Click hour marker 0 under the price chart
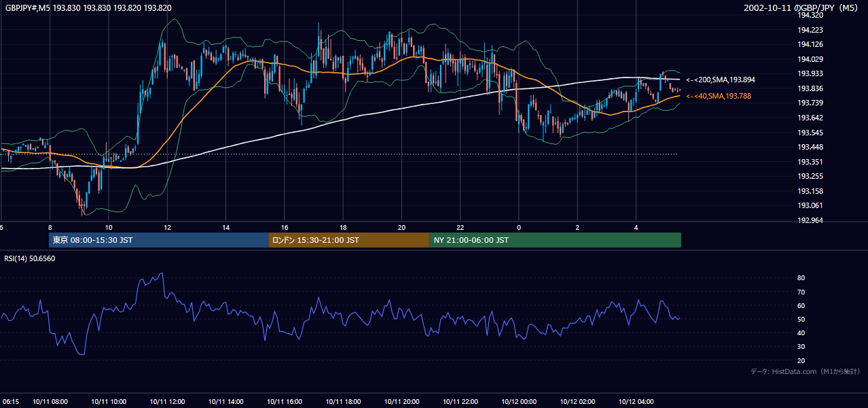 (519, 227)
